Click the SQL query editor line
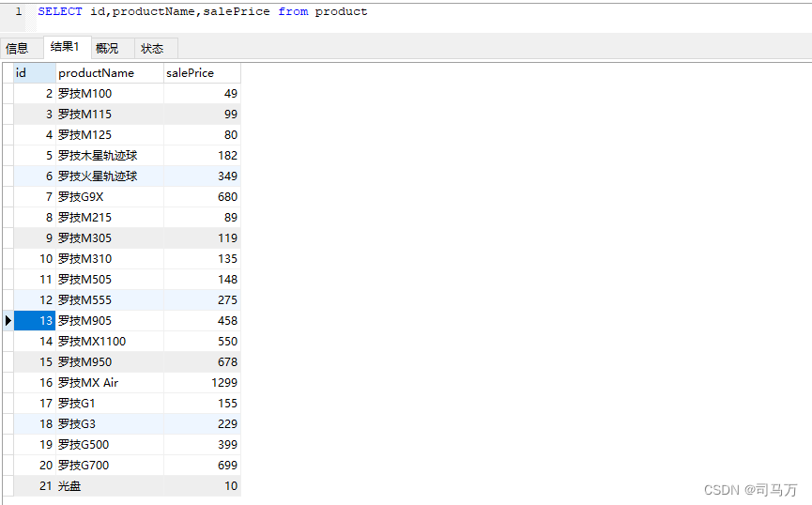The width and height of the screenshot is (812, 505). tap(203, 11)
